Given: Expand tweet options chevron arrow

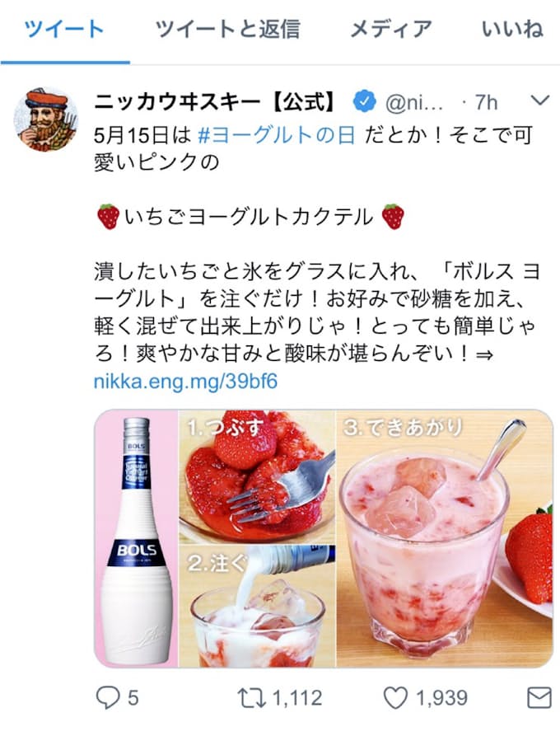Looking at the screenshot, I should [540, 101].
